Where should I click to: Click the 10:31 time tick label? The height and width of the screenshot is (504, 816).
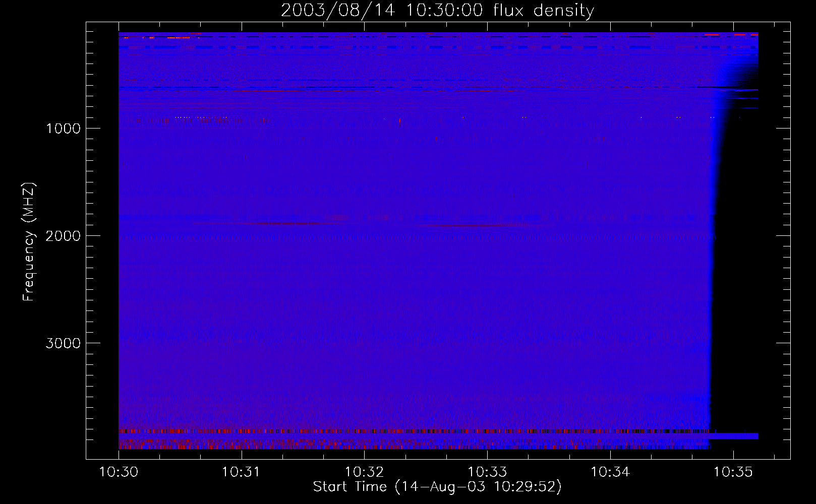pos(241,472)
